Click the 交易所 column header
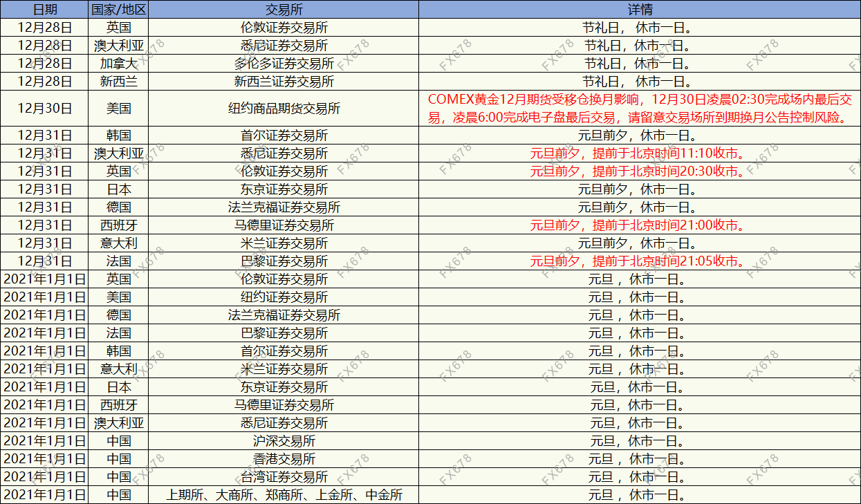The height and width of the screenshot is (504, 861). click(x=284, y=10)
